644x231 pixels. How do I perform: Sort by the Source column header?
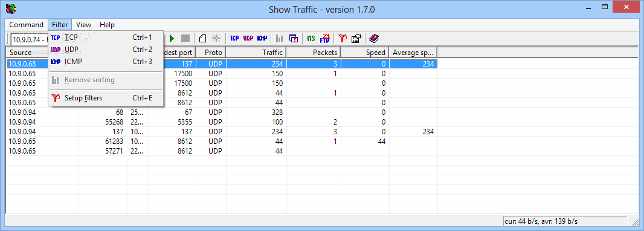27,52
